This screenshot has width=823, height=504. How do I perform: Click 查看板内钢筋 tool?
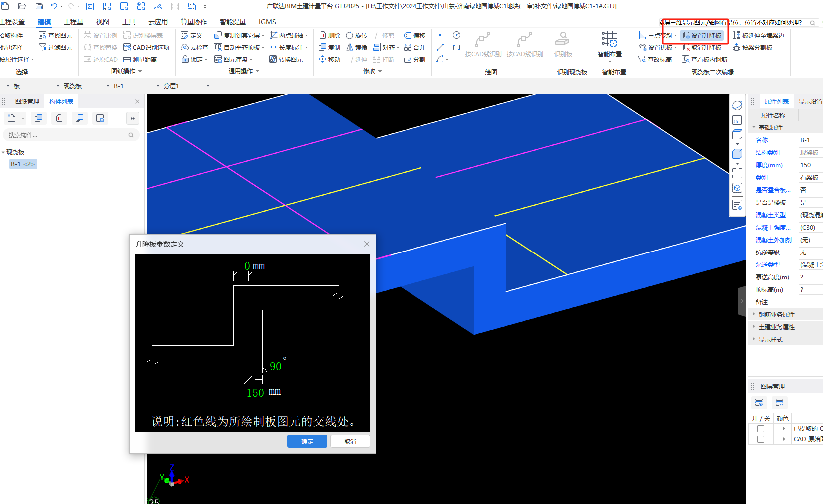[705, 59]
